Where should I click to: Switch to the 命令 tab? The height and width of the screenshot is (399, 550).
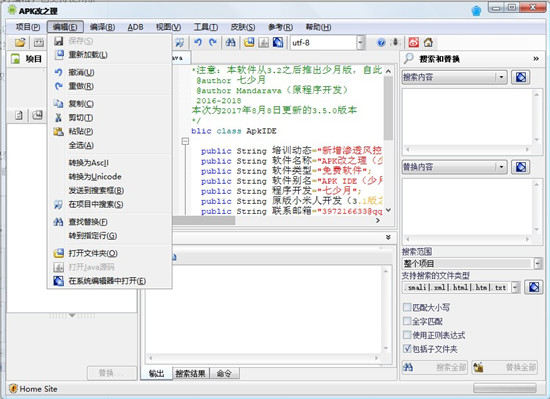tap(224, 373)
